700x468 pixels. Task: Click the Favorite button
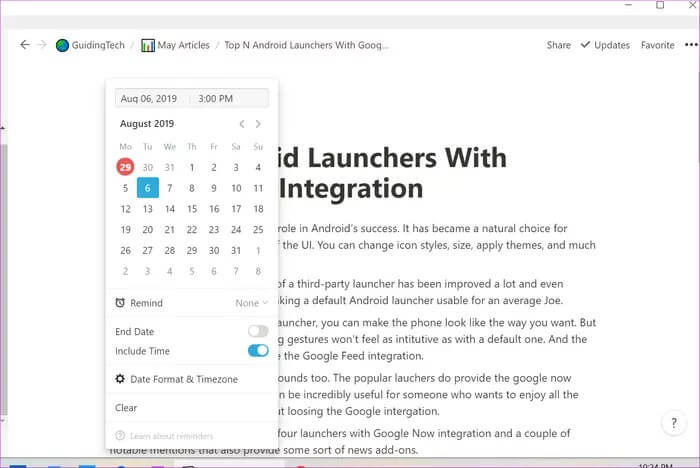point(658,45)
